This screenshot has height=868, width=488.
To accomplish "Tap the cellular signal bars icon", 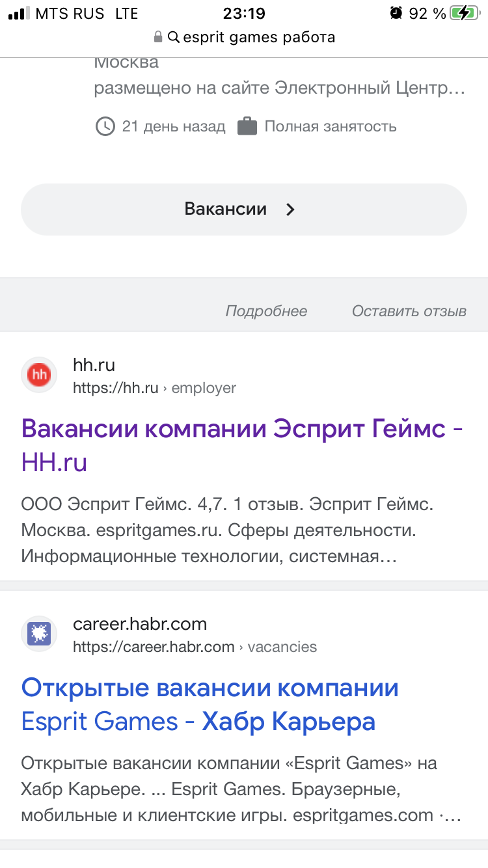I will (x=17, y=13).
